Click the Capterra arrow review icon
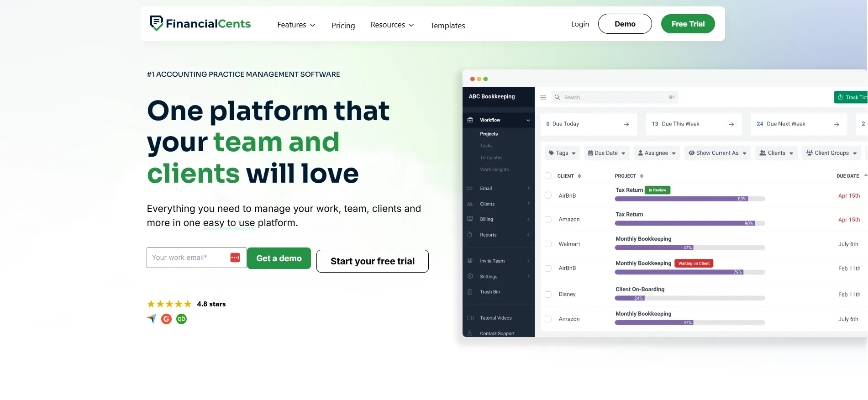Viewport: 868px width, 400px height. tap(152, 319)
